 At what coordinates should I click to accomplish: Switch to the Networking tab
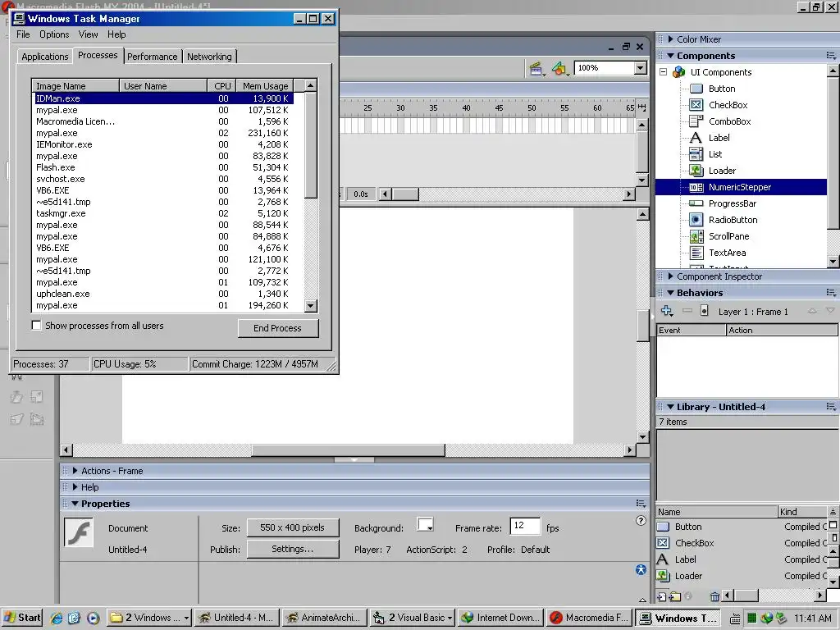[x=209, y=57]
